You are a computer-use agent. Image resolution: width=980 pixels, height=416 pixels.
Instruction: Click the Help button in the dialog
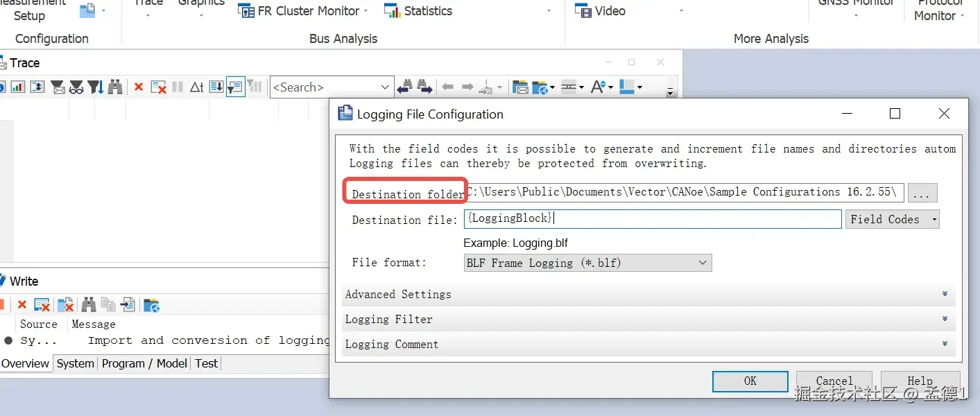click(920, 381)
